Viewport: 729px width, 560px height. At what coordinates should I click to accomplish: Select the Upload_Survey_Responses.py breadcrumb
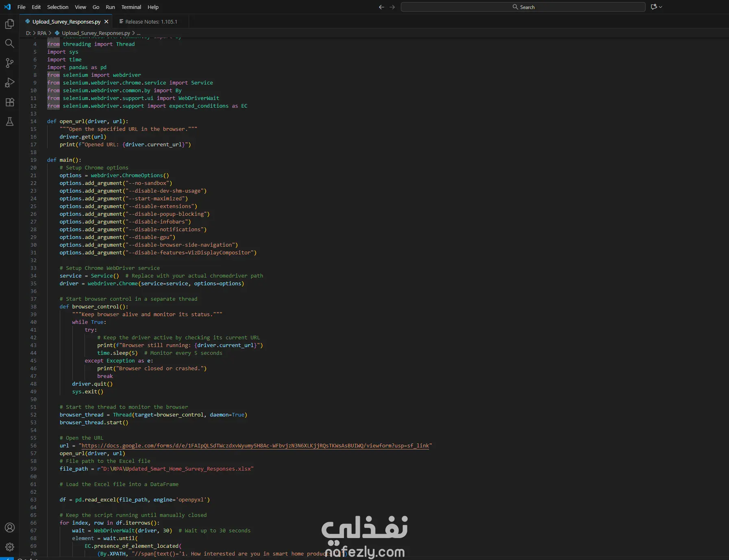96,33
